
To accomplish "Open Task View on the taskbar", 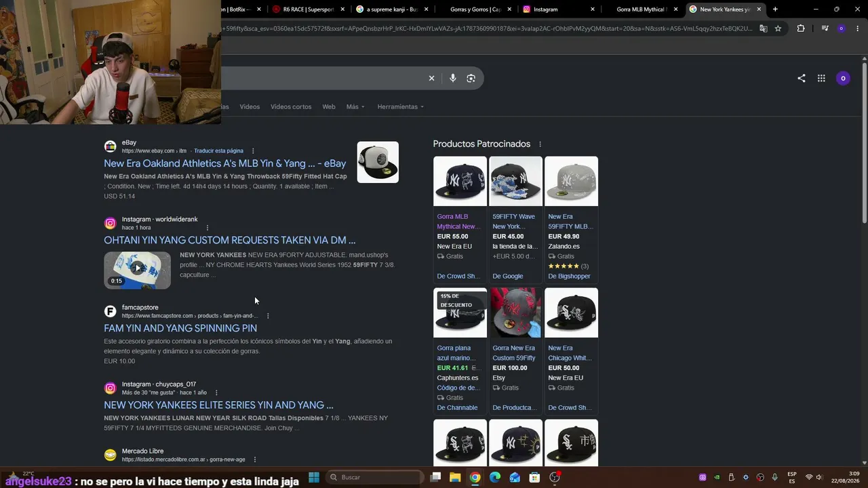I will (435, 477).
